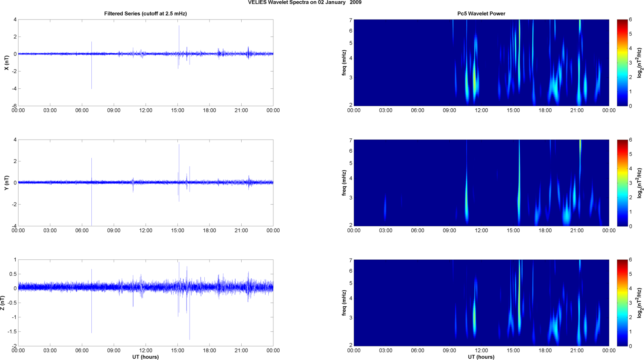This screenshot has width=644, height=360.
Task: Click the 0.5 tick on the Z (nT) axis
Action: click(13, 274)
